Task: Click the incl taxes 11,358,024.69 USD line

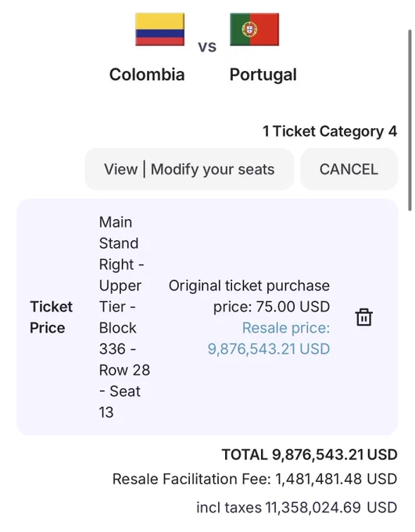Action: tap(297, 508)
